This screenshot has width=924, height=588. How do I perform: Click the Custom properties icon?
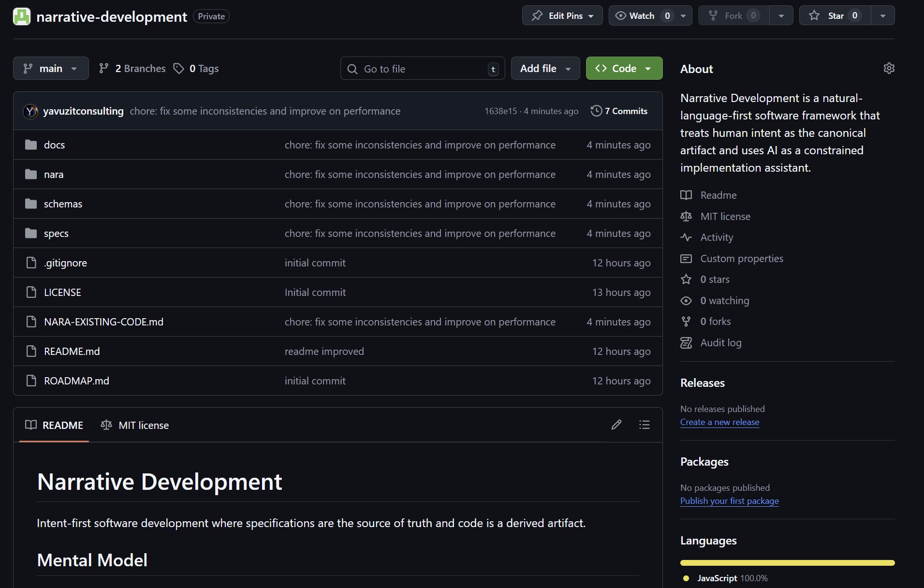pyautogui.click(x=687, y=258)
